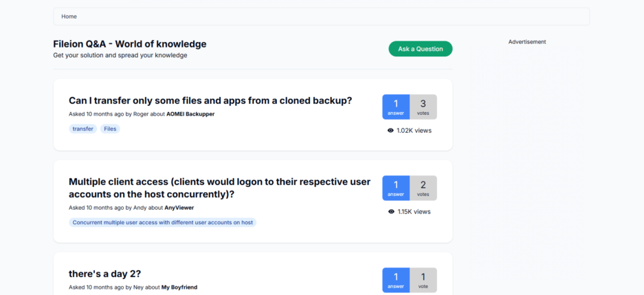Select the Concurrent multiple user access tag
The height and width of the screenshot is (295, 644).
tap(163, 223)
